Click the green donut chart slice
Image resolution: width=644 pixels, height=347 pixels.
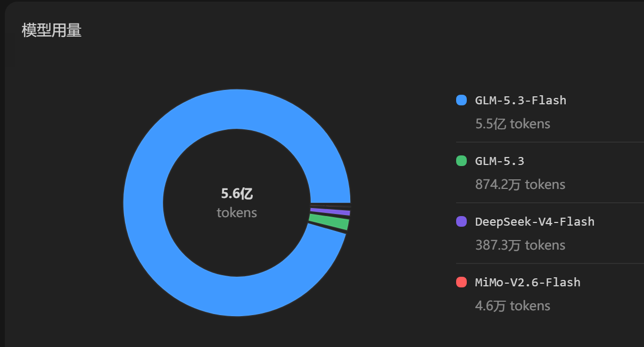328,221
